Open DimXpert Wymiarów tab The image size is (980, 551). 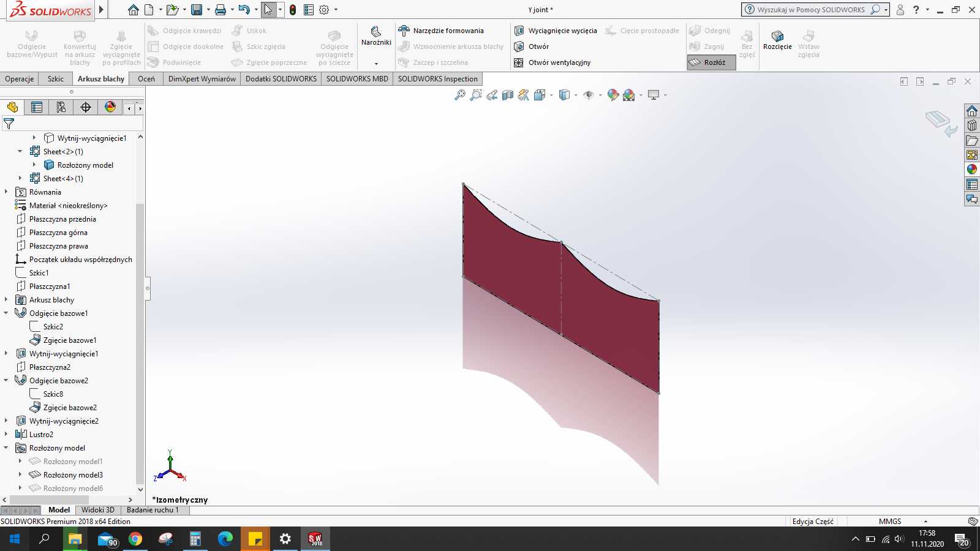tap(202, 79)
